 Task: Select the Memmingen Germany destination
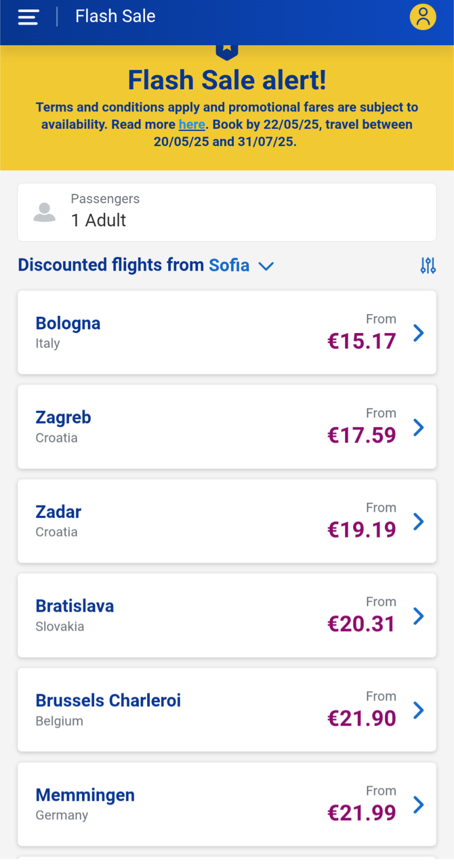point(85,804)
